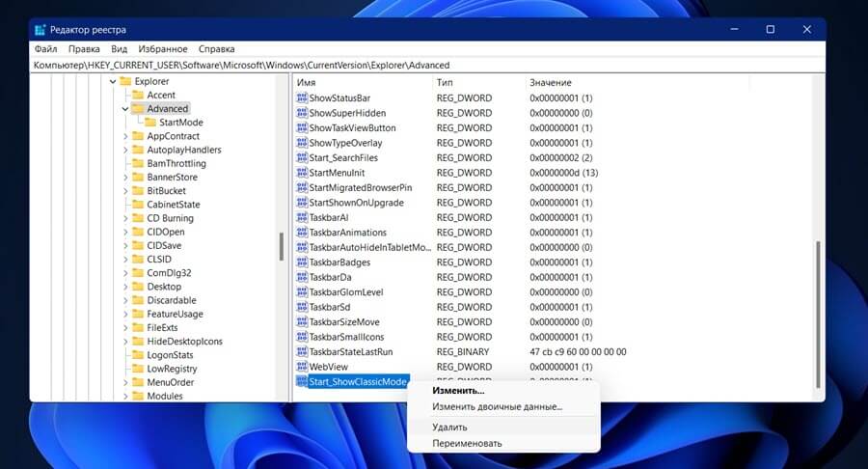Click the LogonStats key folder icon
This screenshot has height=469, width=868.
pos(138,355)
